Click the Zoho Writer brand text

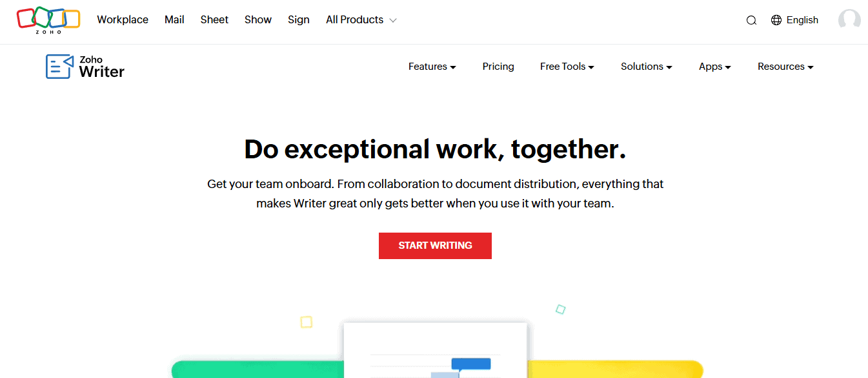[x=101, y=67]
